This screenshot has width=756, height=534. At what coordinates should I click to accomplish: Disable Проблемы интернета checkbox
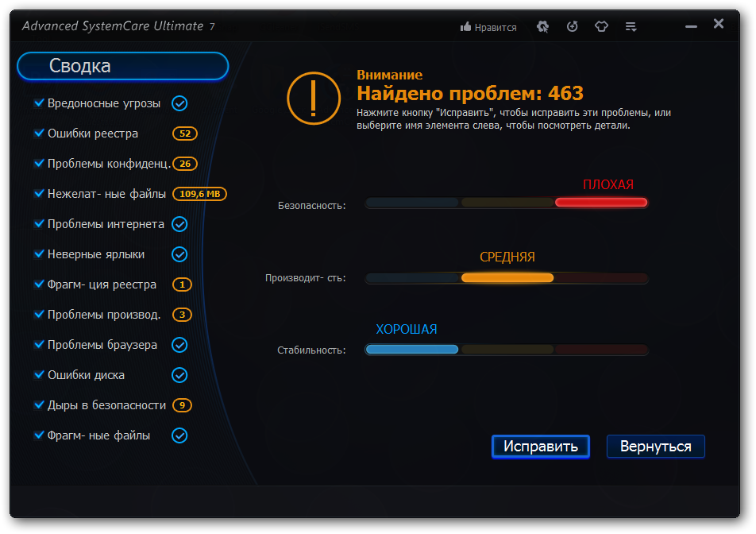(39, 224)
